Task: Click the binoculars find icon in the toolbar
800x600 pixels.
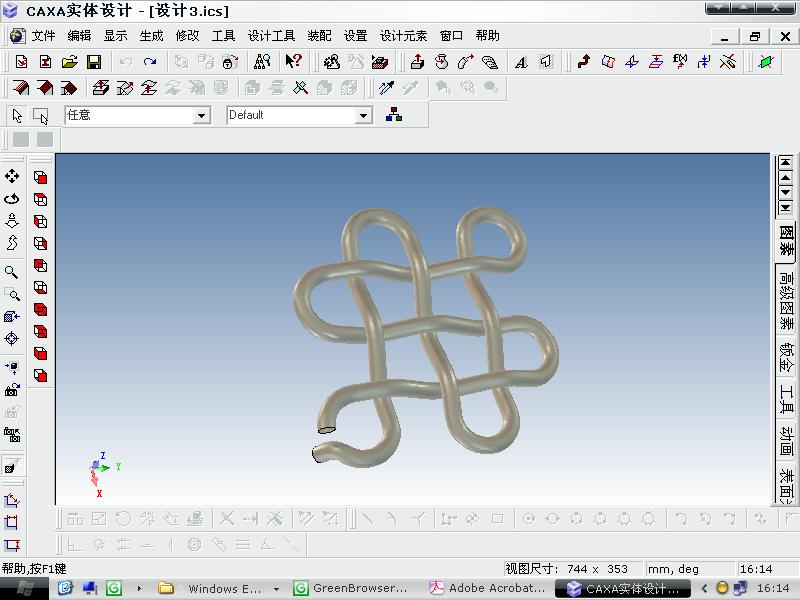Action: [x=262, y=62]
